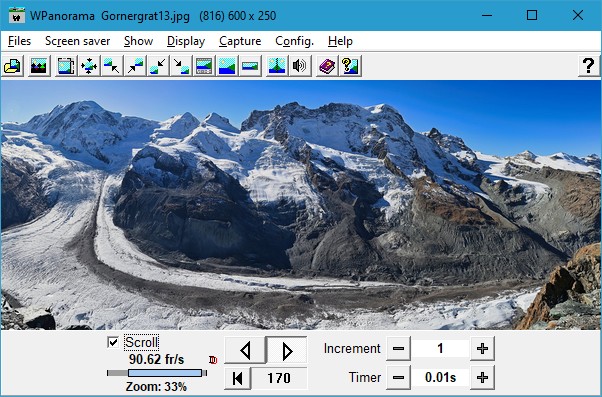The width and height of the screenshot is (602, 397).
Task: Jump to panorama start button
Action: coord(238,378)
